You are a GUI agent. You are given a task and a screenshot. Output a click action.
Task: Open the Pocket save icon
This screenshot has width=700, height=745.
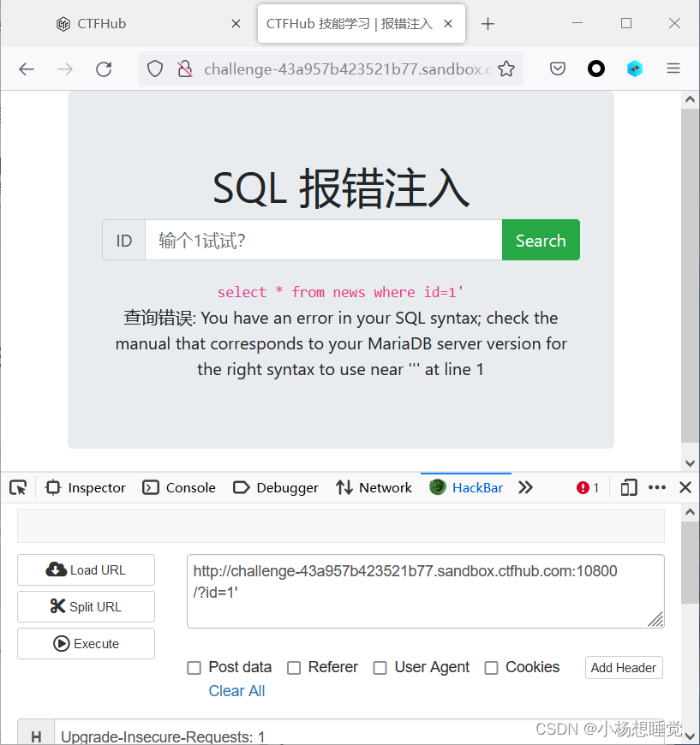coord(557,69)
